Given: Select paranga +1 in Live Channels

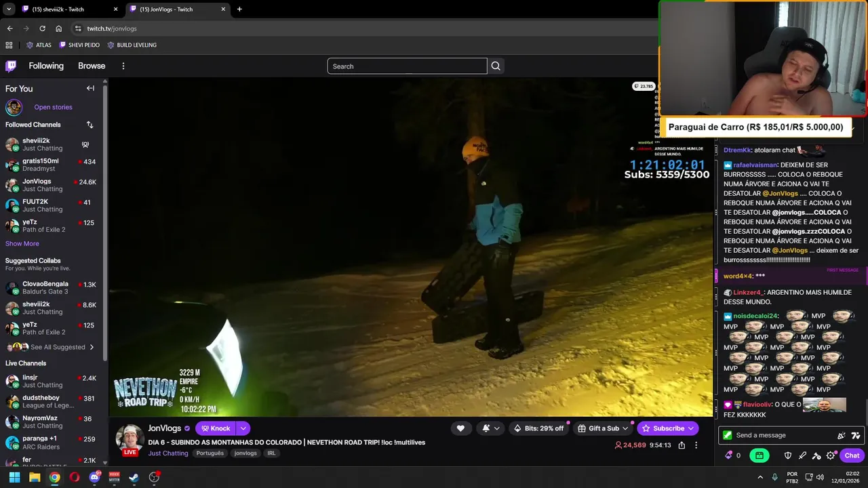Looking at the screenshot, I should (52, 442).
